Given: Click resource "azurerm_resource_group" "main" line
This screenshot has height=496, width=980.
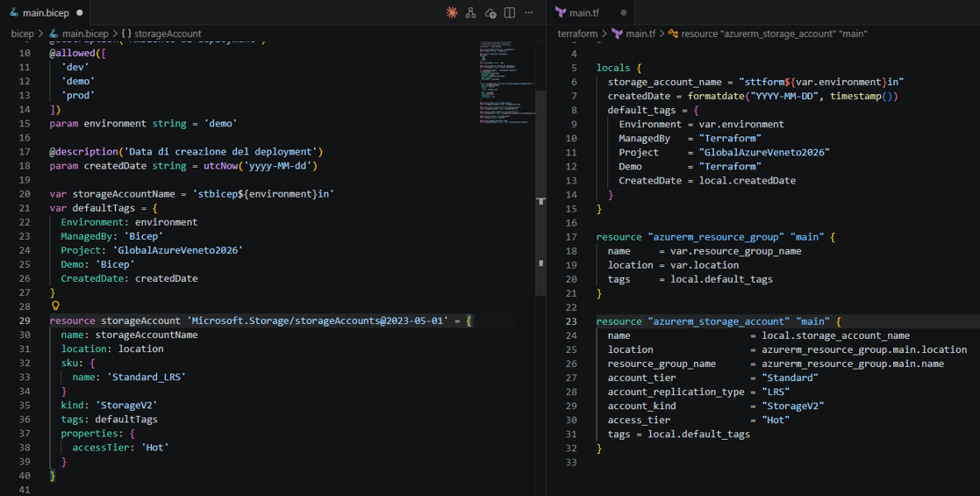Looking at the screenshot, I should tap(716, 237).
